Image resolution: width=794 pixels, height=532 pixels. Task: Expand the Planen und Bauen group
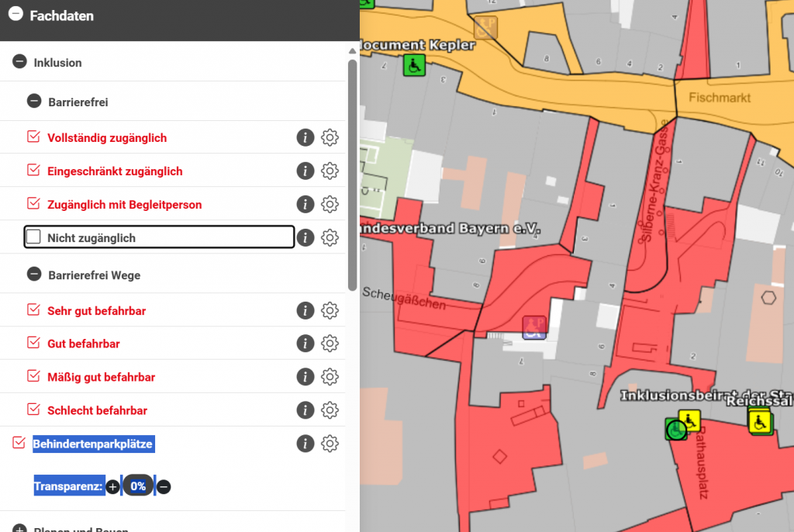tap(19, 528)
